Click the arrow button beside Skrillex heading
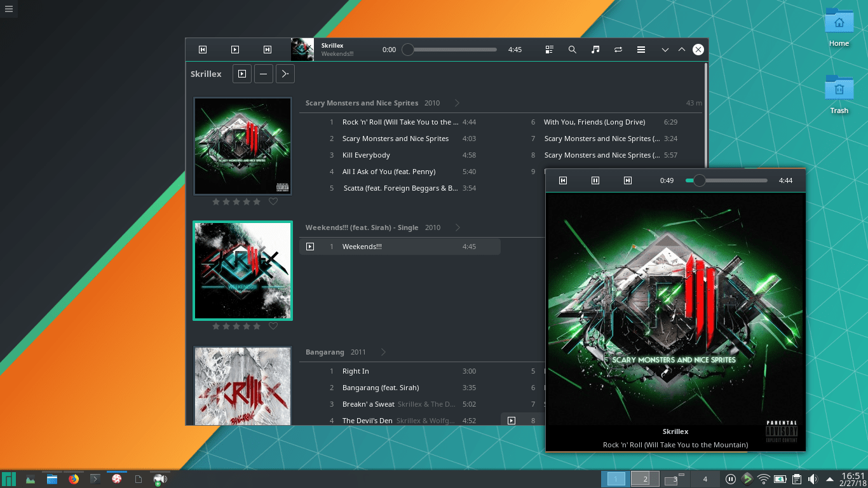868x488 pixels. [x=285, y=74]
